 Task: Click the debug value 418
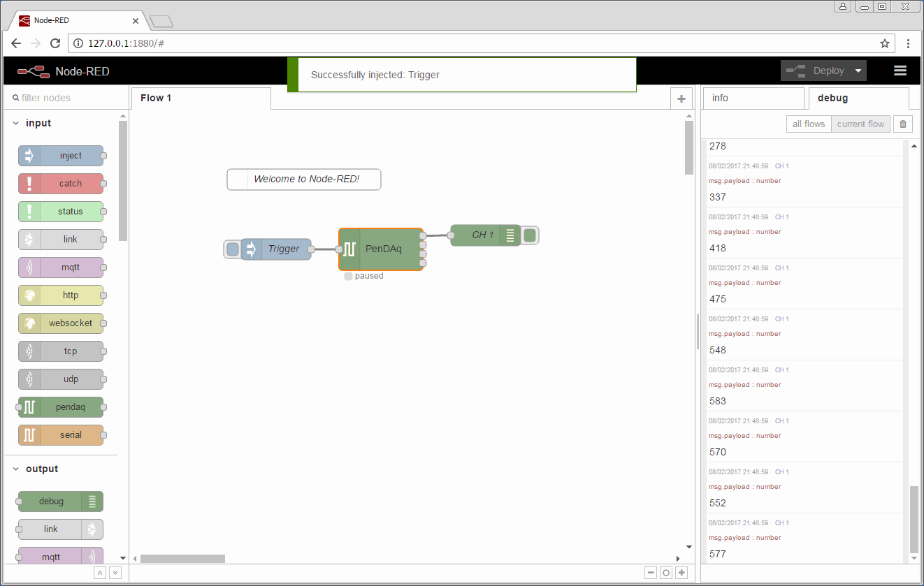pos(718,249)
